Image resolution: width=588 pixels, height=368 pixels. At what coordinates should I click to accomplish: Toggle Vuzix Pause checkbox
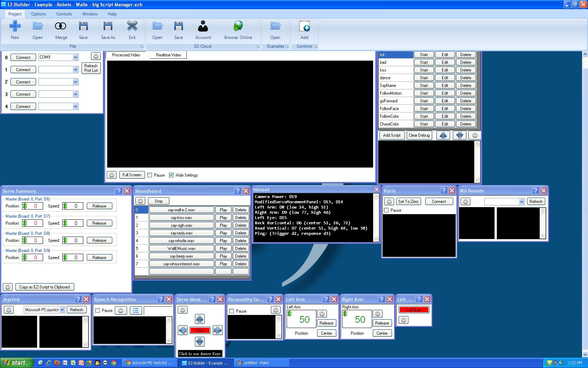click(386, 210)
